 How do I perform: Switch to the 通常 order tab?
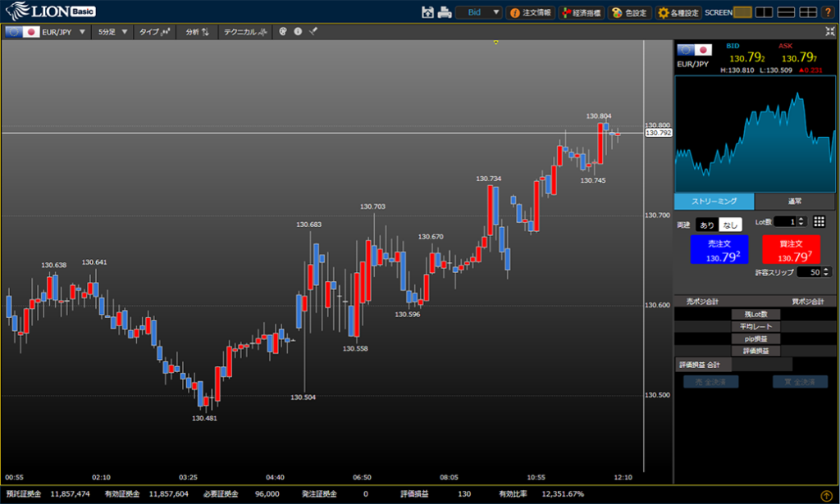(794, 201)
